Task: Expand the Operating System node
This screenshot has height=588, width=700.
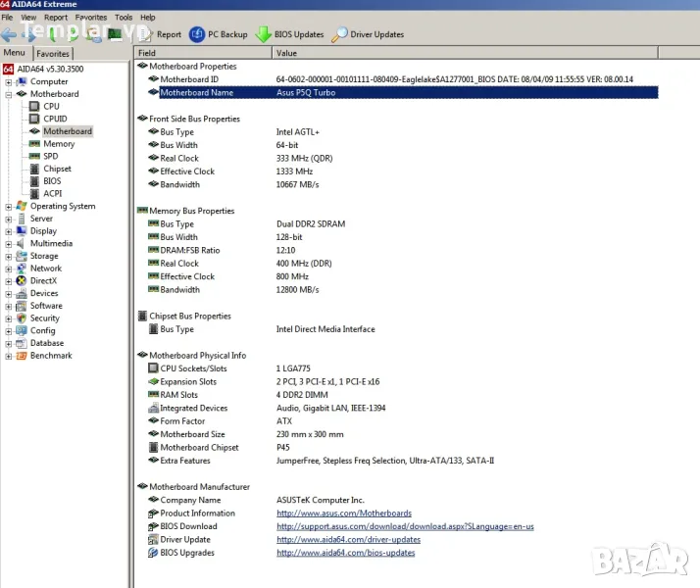Action: tap(9, 207)
